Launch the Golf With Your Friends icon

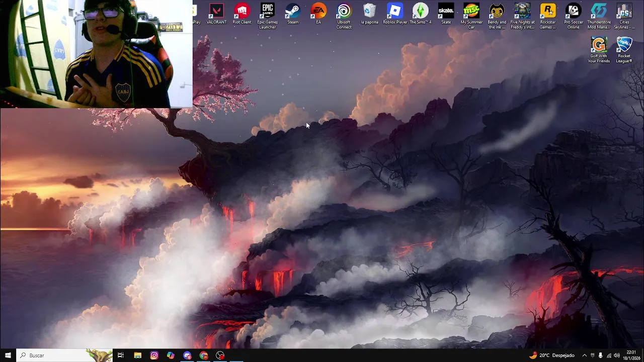[599, 50]
